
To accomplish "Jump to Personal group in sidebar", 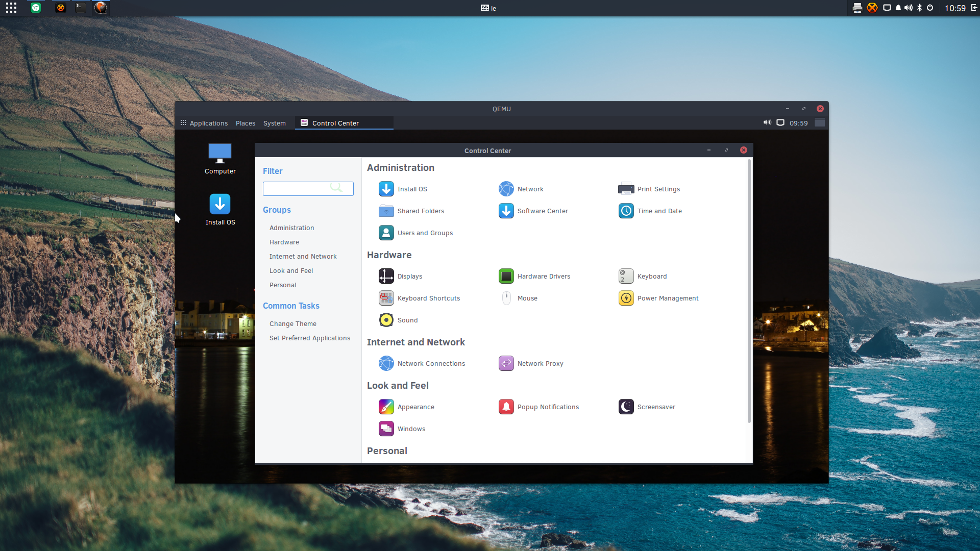I will 283,285.
